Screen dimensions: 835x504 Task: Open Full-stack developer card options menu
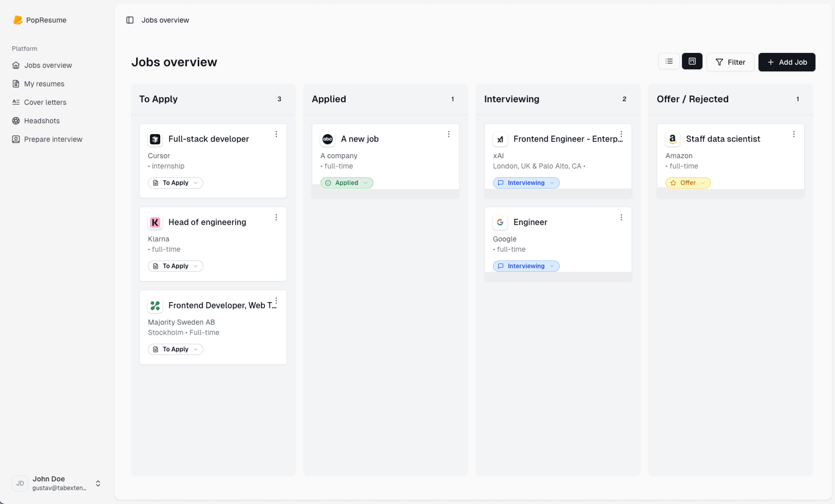(276, 134)
